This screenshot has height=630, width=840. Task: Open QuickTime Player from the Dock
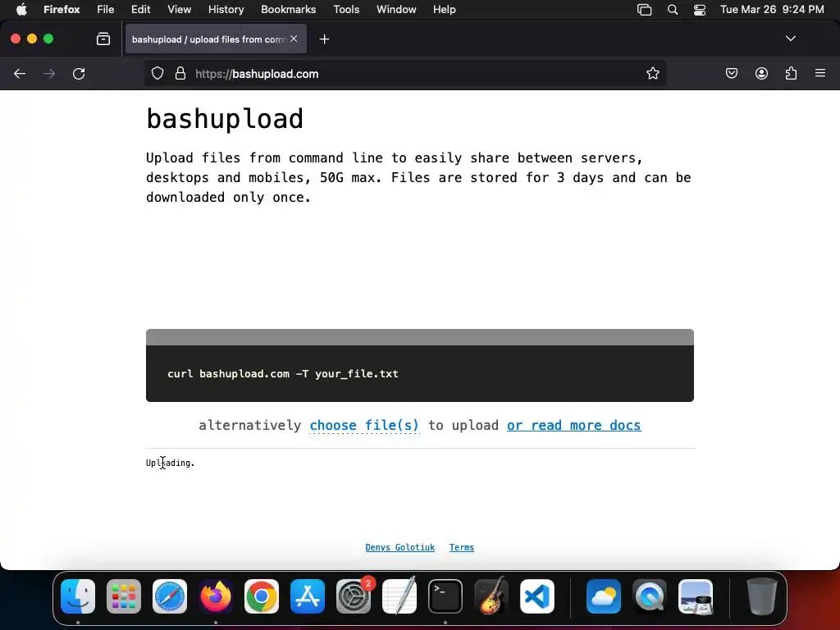tap(650, 596)
